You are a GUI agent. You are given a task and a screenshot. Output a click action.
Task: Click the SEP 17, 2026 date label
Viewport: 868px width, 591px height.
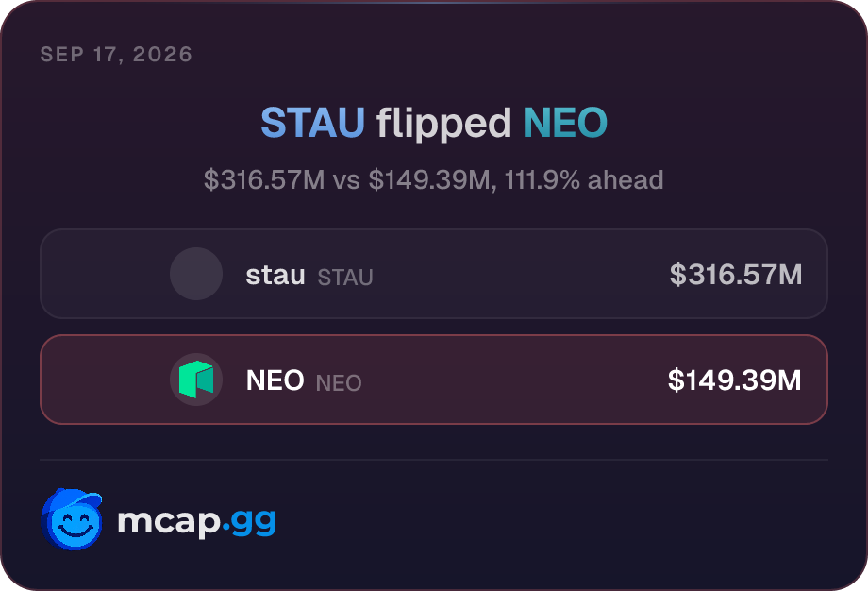[x=116, y=54]
